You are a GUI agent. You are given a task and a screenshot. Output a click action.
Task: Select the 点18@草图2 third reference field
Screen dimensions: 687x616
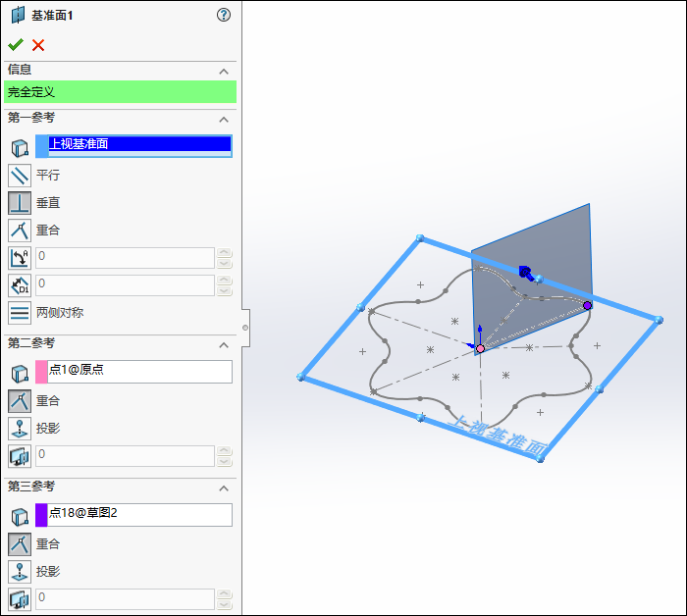point(139,515)
